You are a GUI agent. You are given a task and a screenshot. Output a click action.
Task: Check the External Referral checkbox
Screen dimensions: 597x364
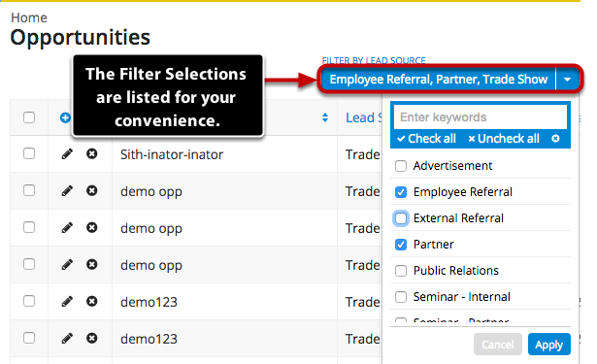tap(401, 218)
